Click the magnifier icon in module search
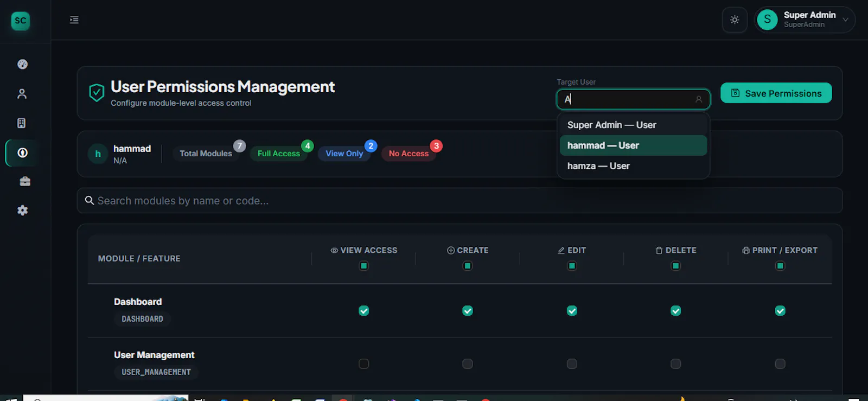 click(x=90, y=201)
